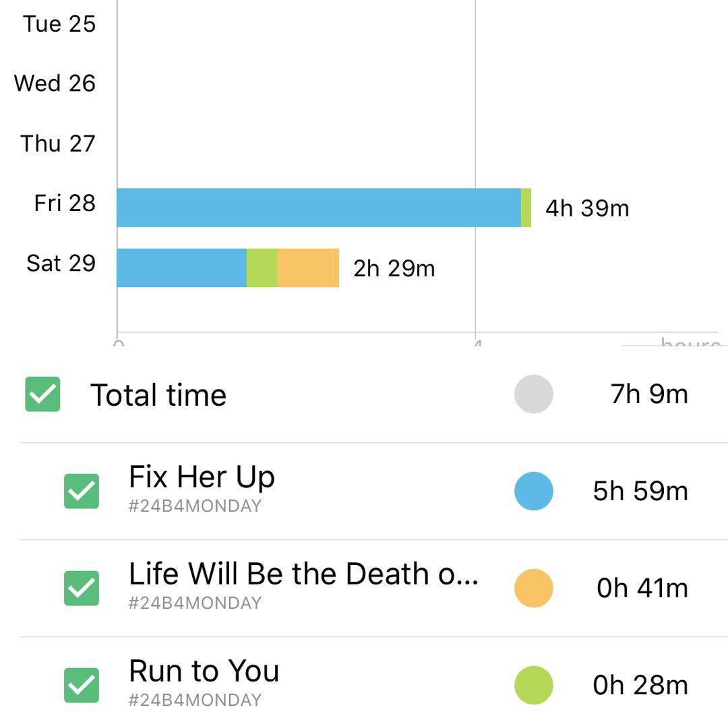Screen dimensions: 728x728
Task: Tap the gray Total time color dot
Action: [x=533, y=394]
